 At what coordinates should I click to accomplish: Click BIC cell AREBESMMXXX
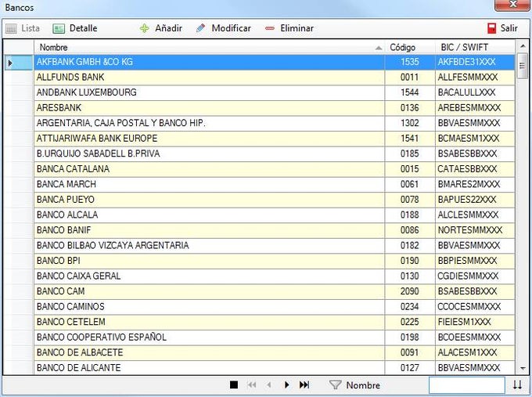(475, 108)
